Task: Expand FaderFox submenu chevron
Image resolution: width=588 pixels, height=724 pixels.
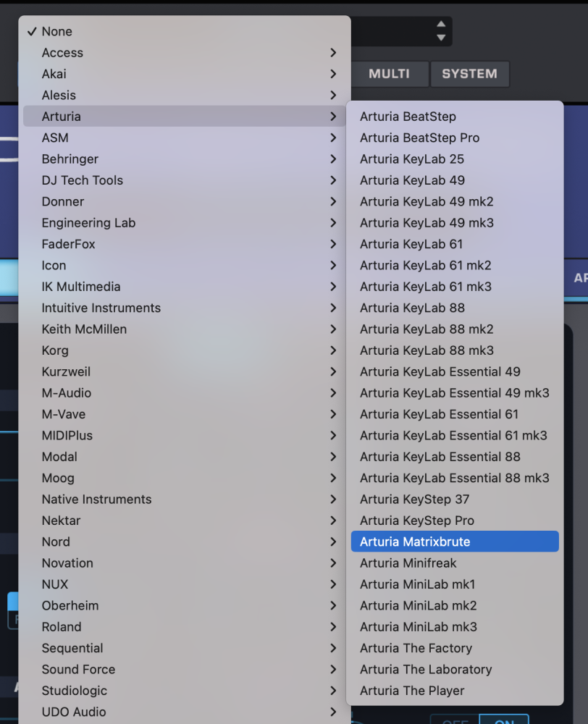Action: pos(333,244)
